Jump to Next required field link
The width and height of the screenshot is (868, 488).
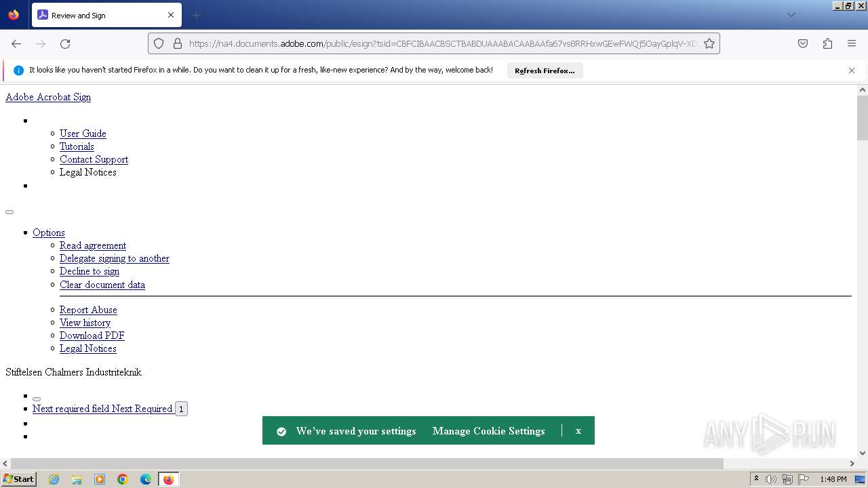click(102, 409)
